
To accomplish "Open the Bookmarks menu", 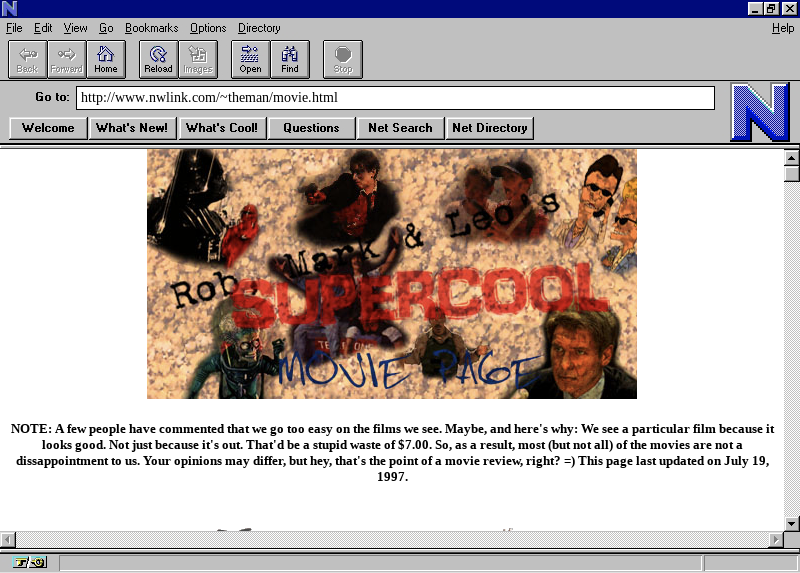I will pyautogui.click(x=151, y=28).
